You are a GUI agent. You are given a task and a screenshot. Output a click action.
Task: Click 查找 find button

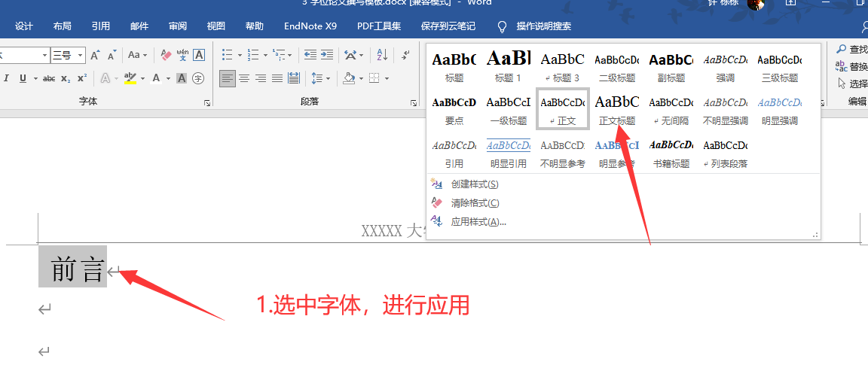[851, 49]
